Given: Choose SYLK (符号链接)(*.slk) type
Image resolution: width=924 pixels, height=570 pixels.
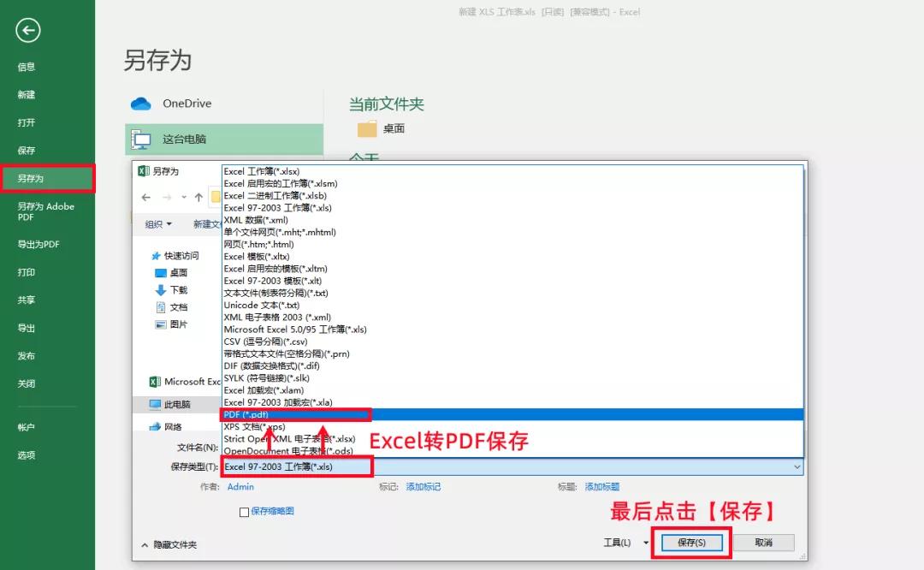Looking at the screenshot, I should pyautogui.click(x=512, y=377).
